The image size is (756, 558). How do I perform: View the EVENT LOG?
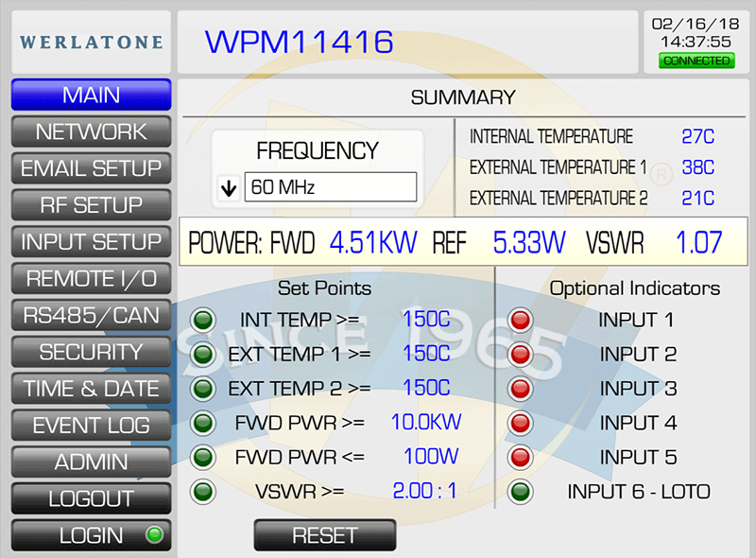(x=91, y=426)
